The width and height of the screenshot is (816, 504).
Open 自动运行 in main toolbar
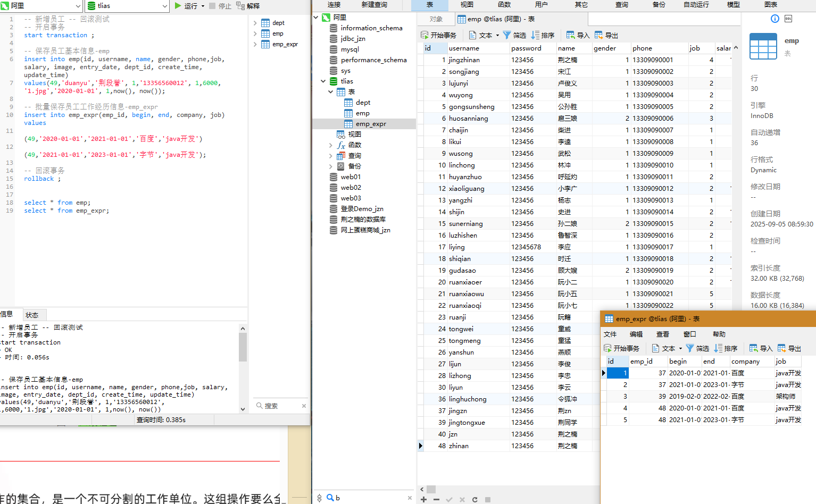point(696,5)
